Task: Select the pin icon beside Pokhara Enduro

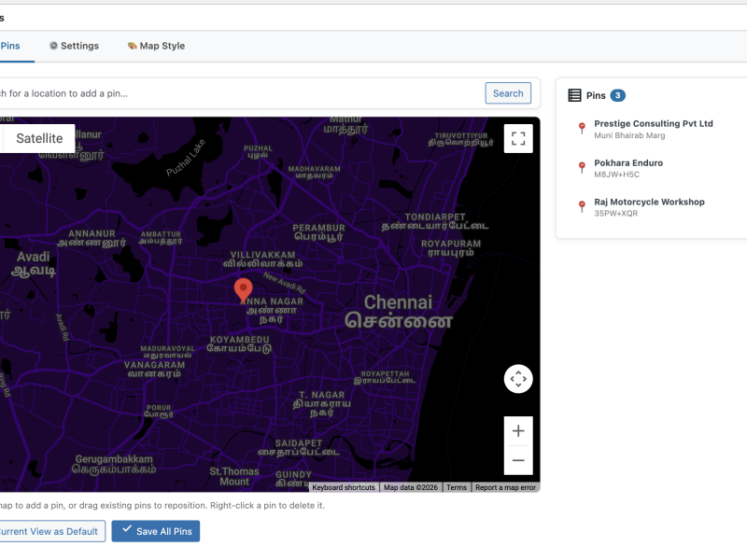Action: pyautogui.click(x=581, y=167)
